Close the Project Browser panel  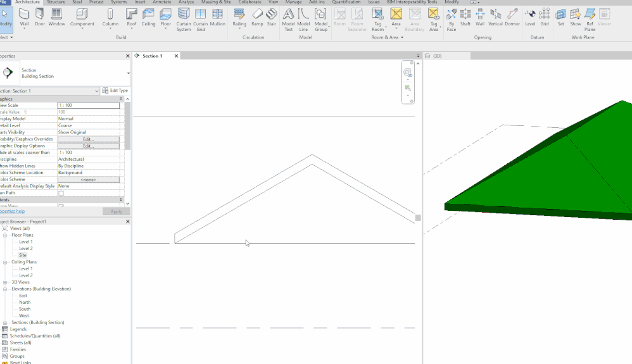pyautogui.click(x=128, y=222)
